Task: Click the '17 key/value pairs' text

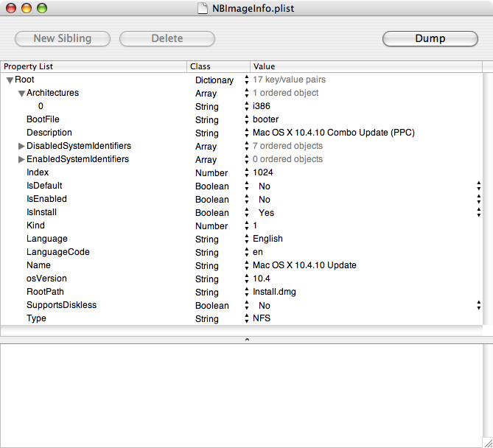Action: pos(289,80)
